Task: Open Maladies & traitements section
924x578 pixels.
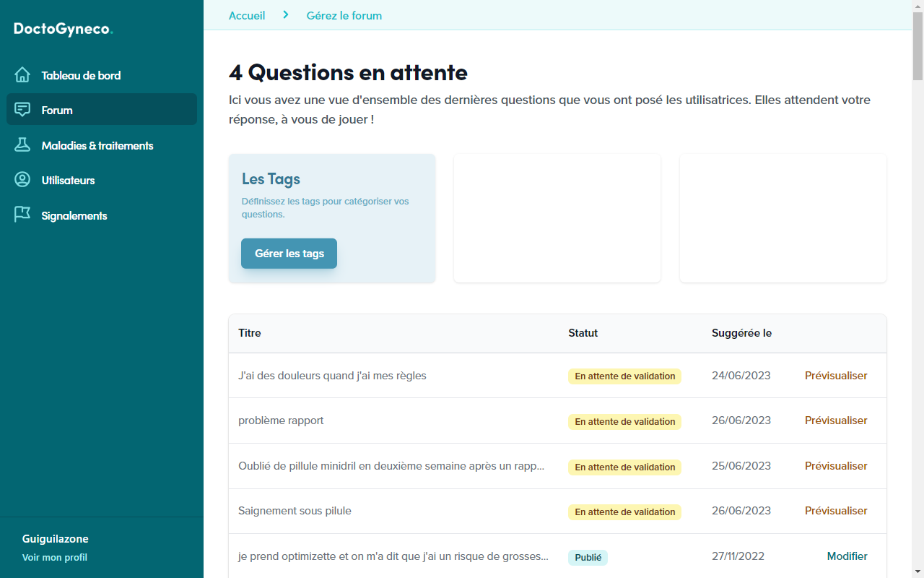Action: pos(97,145)
